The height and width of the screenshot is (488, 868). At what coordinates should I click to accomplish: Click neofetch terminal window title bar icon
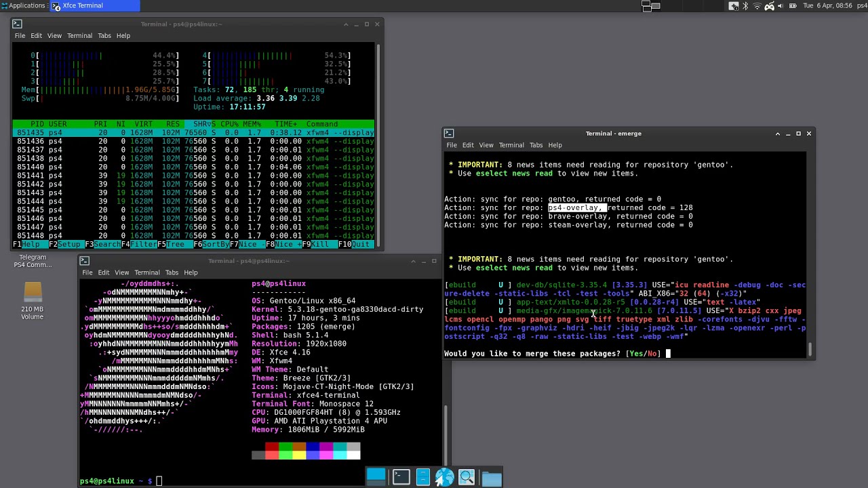coord(84,260)
